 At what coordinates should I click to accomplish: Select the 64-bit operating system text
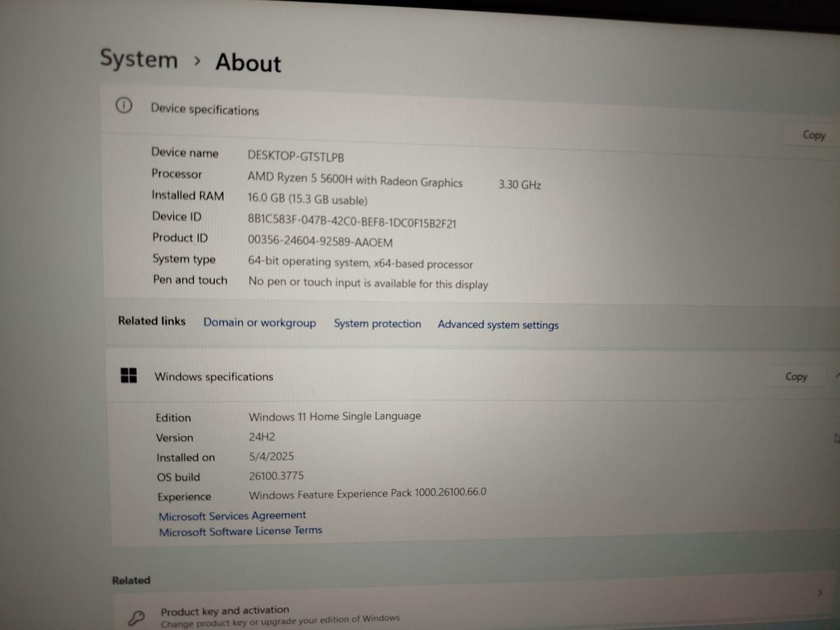point(360,262)
